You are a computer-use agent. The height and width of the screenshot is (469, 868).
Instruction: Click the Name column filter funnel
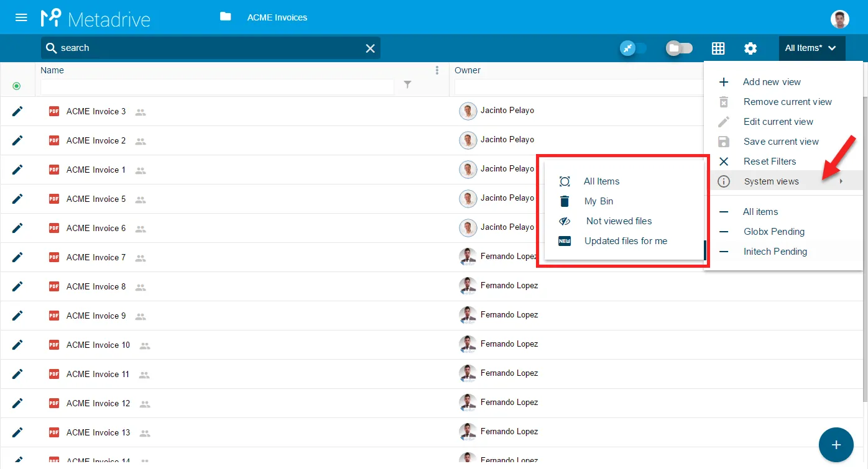coord(407,84)
